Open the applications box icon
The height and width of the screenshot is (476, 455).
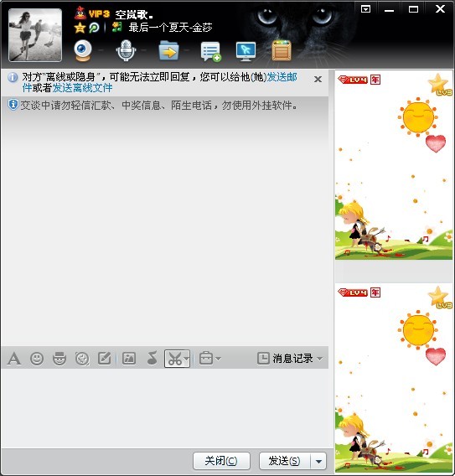[x=282, y=50]
